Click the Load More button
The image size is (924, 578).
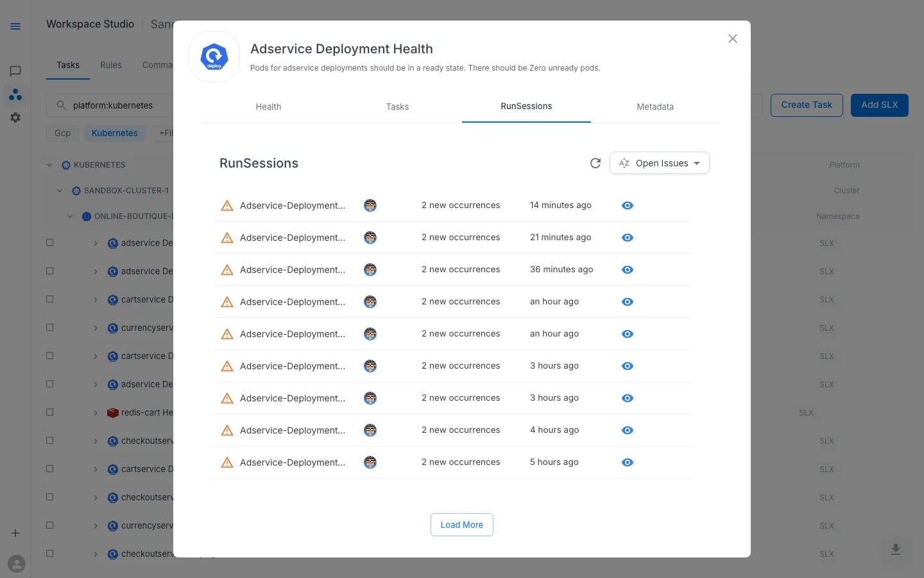pos(461,525)
